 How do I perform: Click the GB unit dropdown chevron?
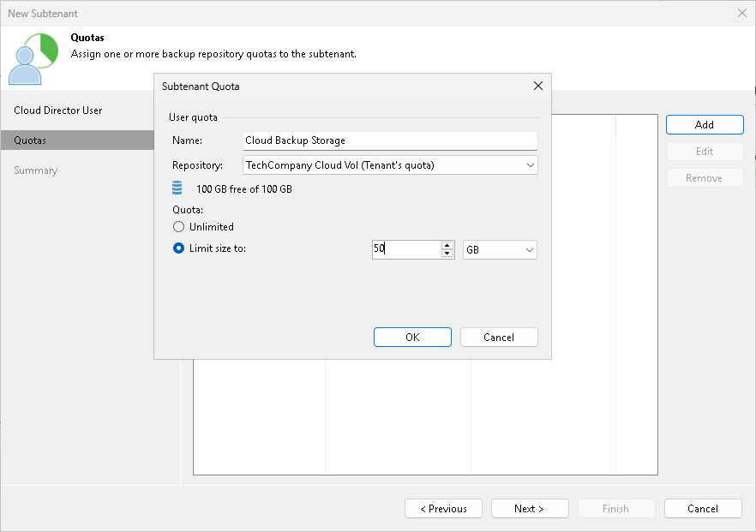pyautogui.click(x=529, y=249)
